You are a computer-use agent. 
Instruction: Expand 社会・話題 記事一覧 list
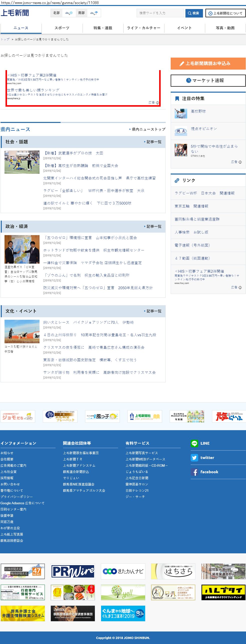coord(153,142)
